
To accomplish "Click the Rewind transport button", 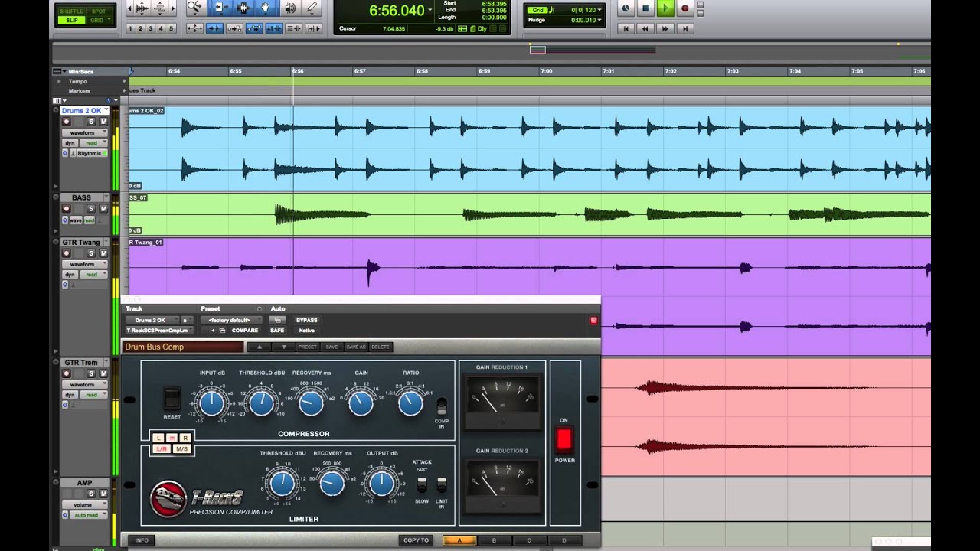I will pos(645,29).
